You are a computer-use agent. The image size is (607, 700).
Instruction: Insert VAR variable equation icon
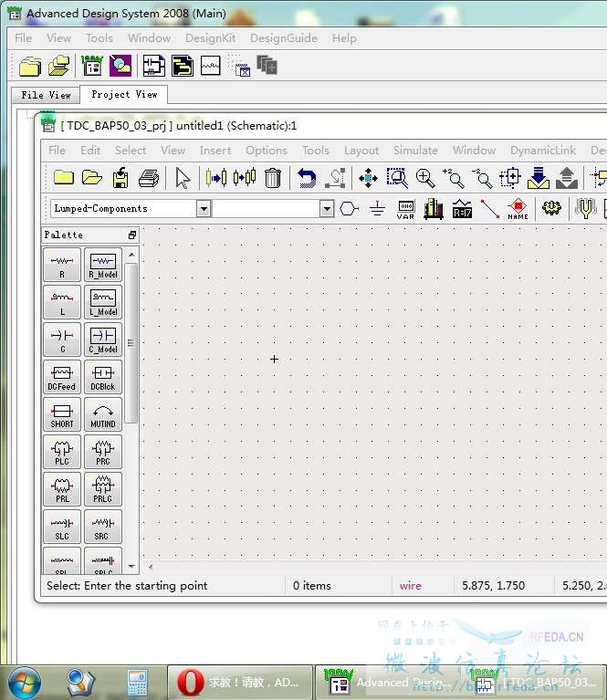pos(405,209)
